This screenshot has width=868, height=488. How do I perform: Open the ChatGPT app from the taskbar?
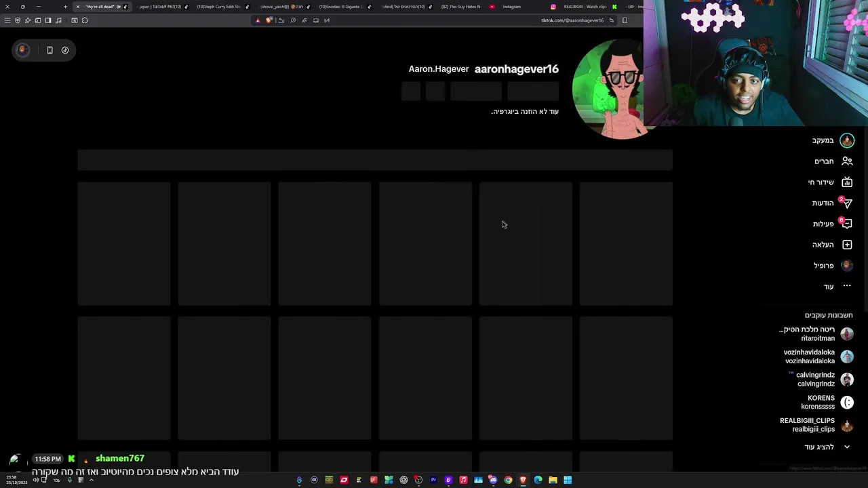point(404,480)
